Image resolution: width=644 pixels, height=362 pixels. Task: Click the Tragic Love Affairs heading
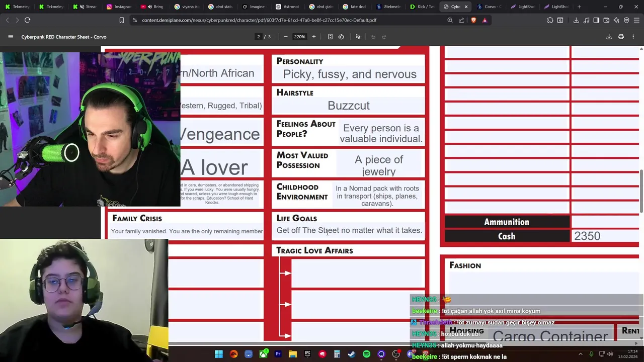coord(314,250)
